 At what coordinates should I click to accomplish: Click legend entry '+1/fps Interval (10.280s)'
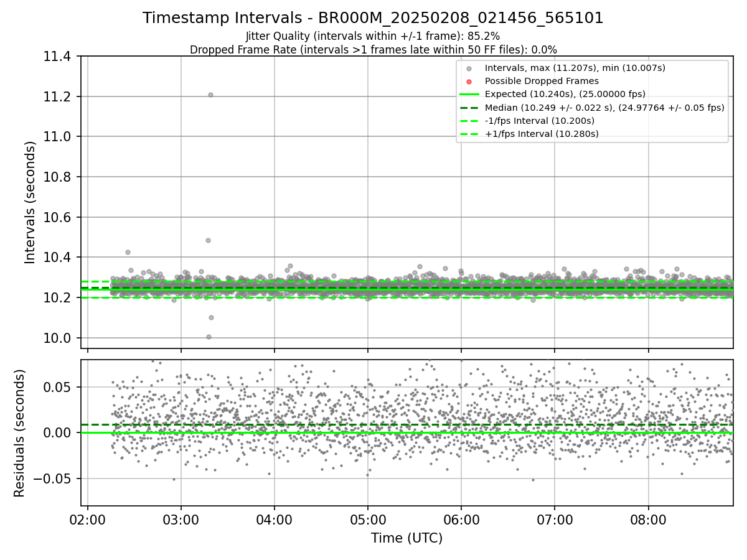pos(542,134)
